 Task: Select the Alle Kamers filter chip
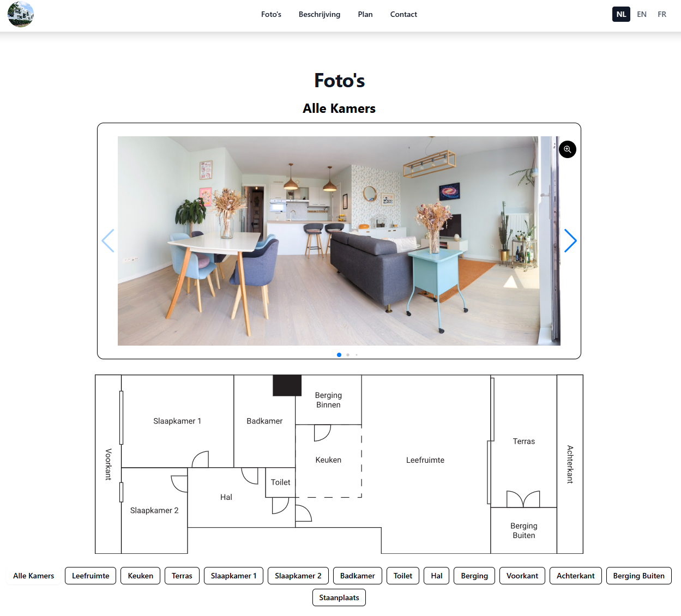pos(33,575)
